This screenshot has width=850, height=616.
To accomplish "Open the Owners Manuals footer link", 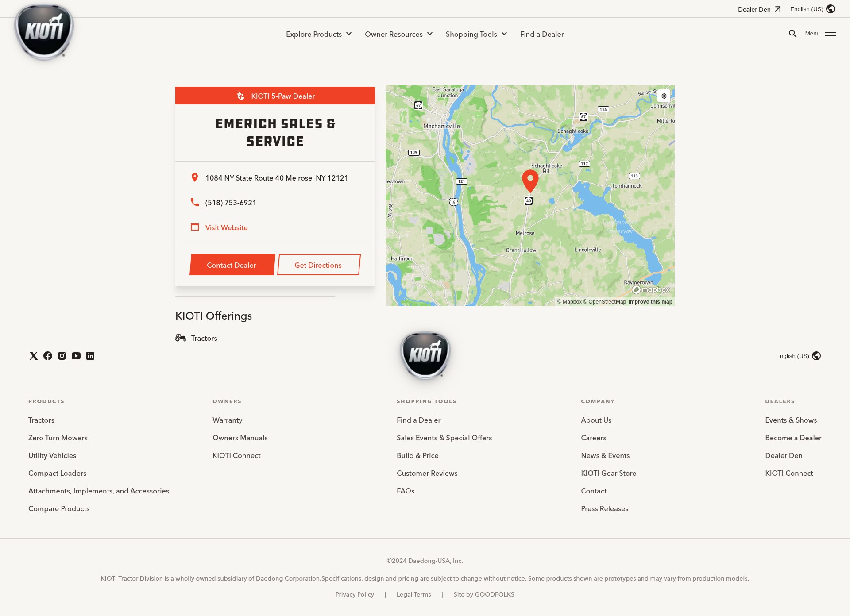I will (x=240, y=438).
